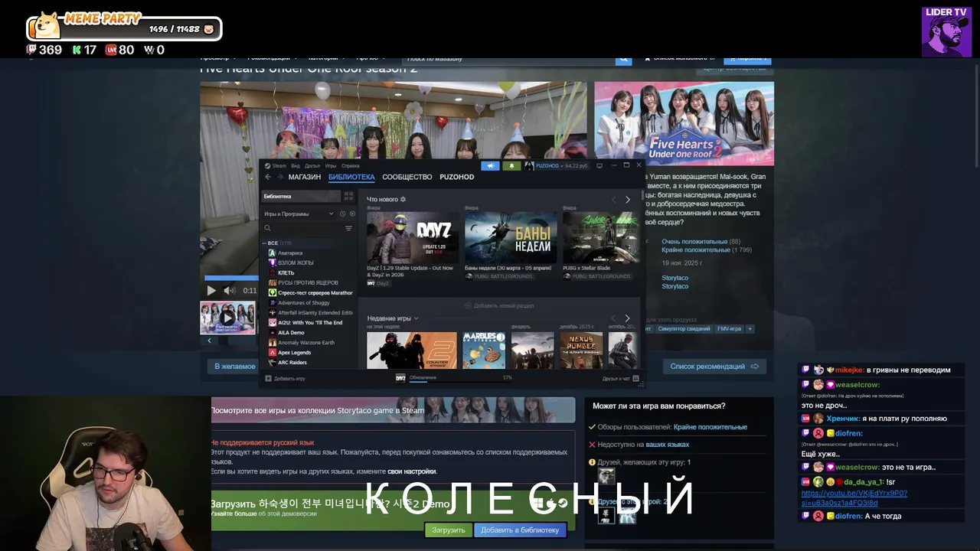The height and width of the screenshot is (551, 980).
Task: Open the Справка menu
Action: [351, 165]
